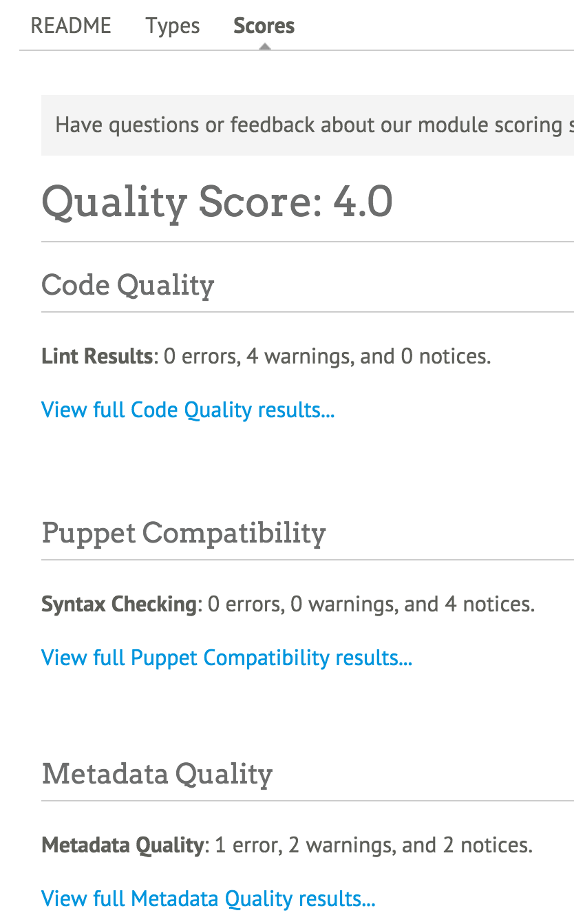The image size is (574, 924).
Task: Click the Puppet Compatibility section heading
Action: point(184,533)
